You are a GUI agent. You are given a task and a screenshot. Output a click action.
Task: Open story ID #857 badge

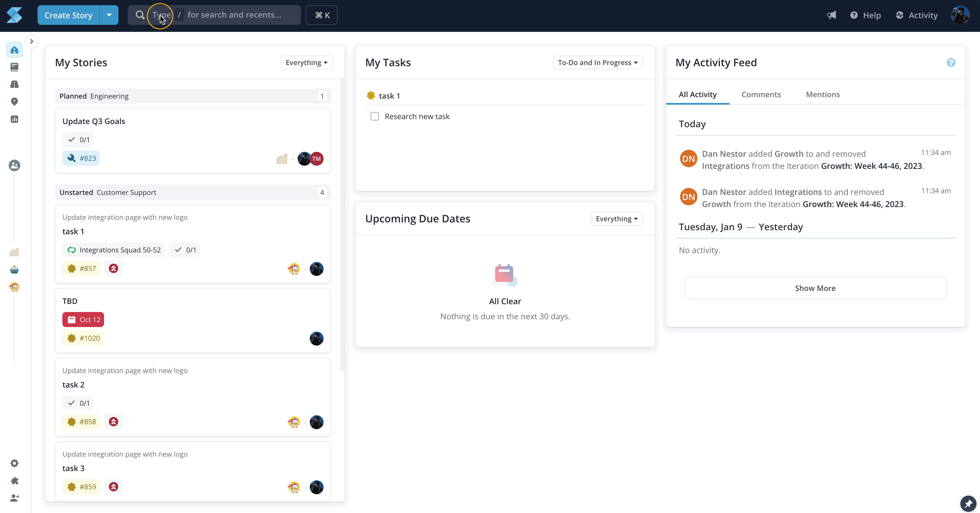[81, 268]
